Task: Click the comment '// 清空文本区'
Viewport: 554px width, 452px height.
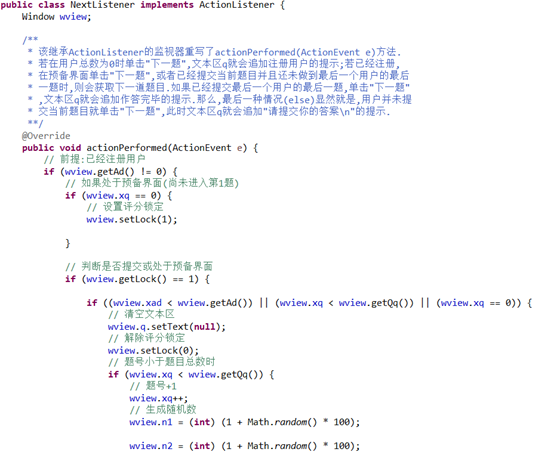Action: (x=141, y=315)
